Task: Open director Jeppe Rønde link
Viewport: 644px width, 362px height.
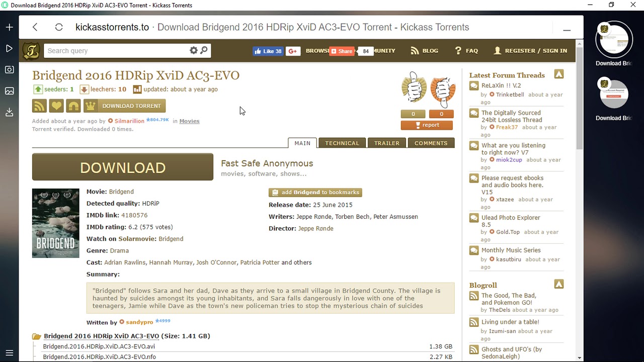Action: click(x=315, y=229)
